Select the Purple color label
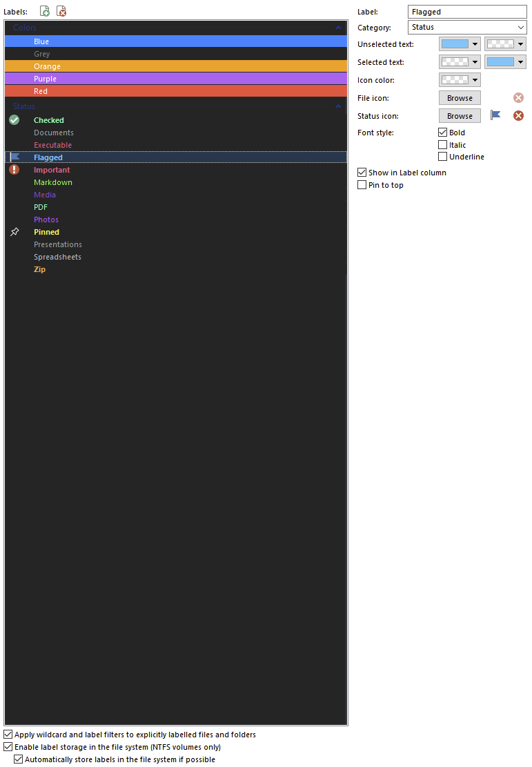This screenshot has width=532, height=767. pos(176,79)
